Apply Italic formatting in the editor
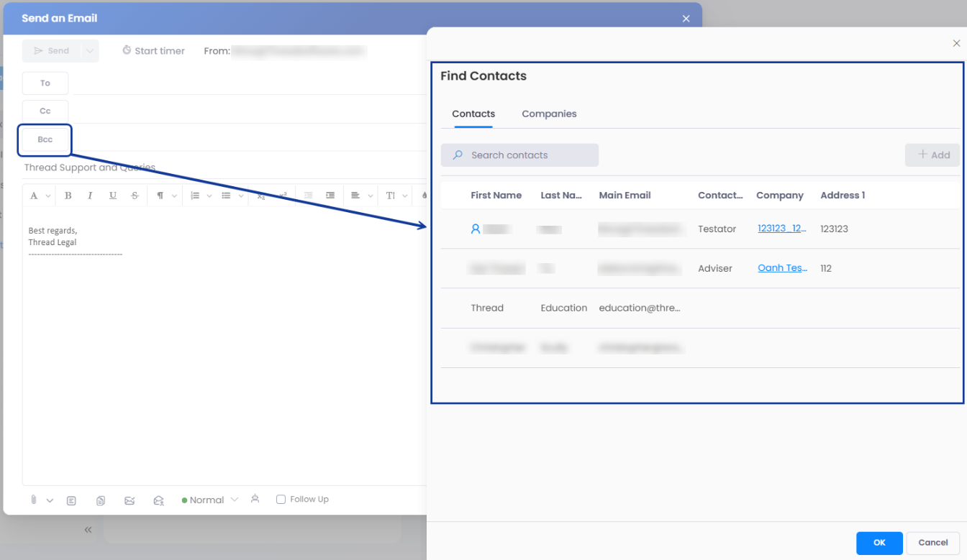This screenshot has height=560, width=967. click(x=90, y=196)
